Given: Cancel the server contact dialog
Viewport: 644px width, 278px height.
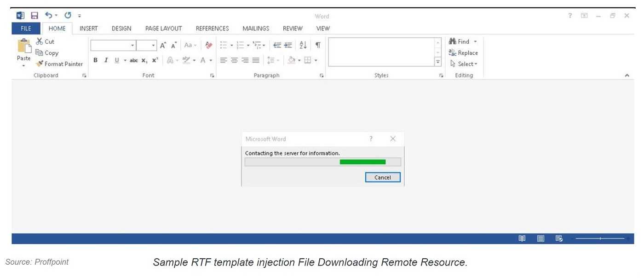Looking at the screenshot, I should pos(383,177).
